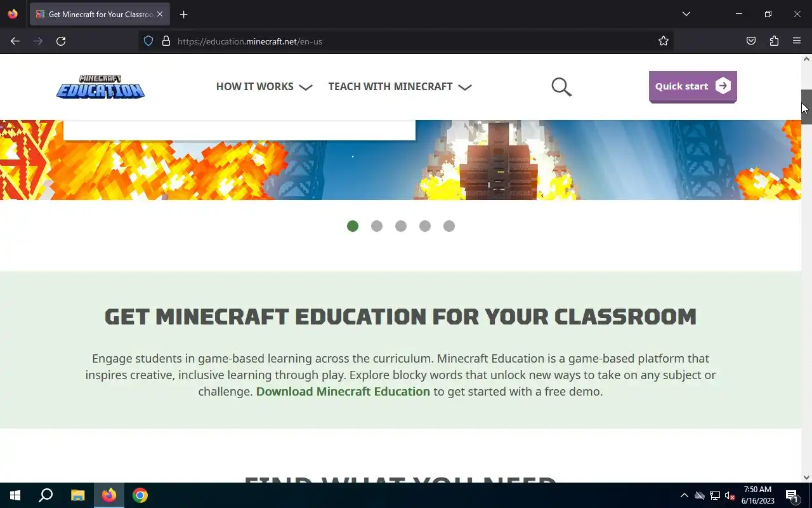Click the Firefox taskbar icon

(109, 495)
